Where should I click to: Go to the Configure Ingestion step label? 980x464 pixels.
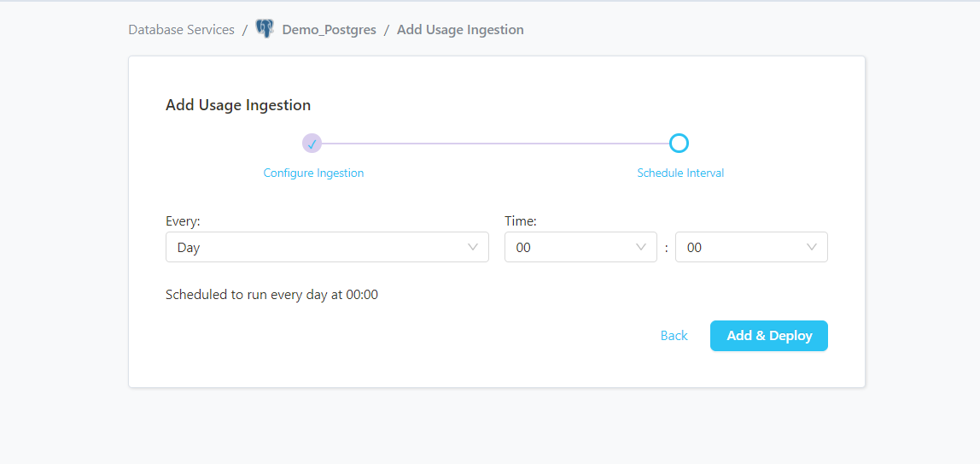[313, 173]
